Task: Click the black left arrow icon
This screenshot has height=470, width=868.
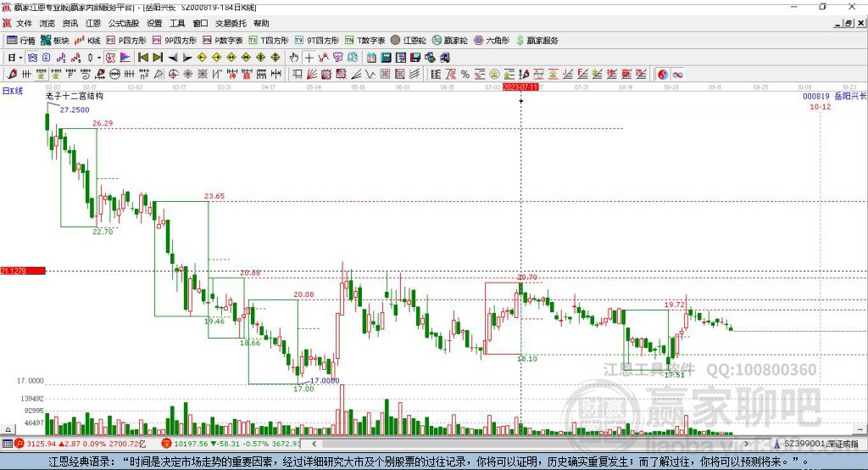Action: (x=173, y=58)
